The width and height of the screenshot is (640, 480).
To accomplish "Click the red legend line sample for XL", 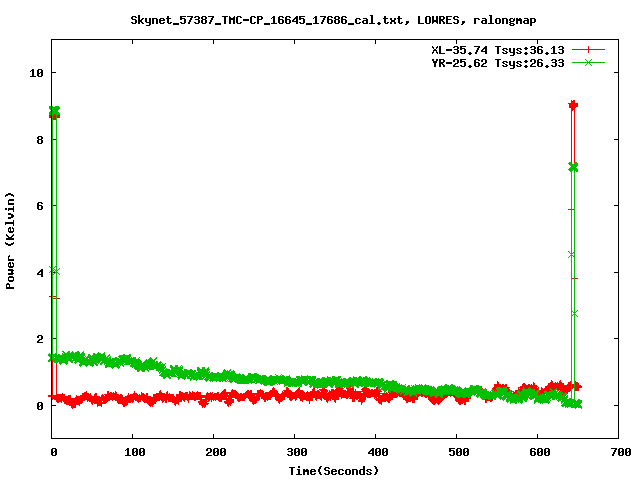I will pyautogui.click(x=588, y=50).
